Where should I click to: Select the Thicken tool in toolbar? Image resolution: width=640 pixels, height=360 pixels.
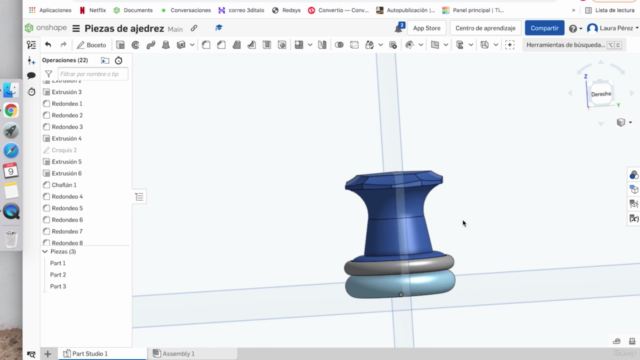pos(181,45)
